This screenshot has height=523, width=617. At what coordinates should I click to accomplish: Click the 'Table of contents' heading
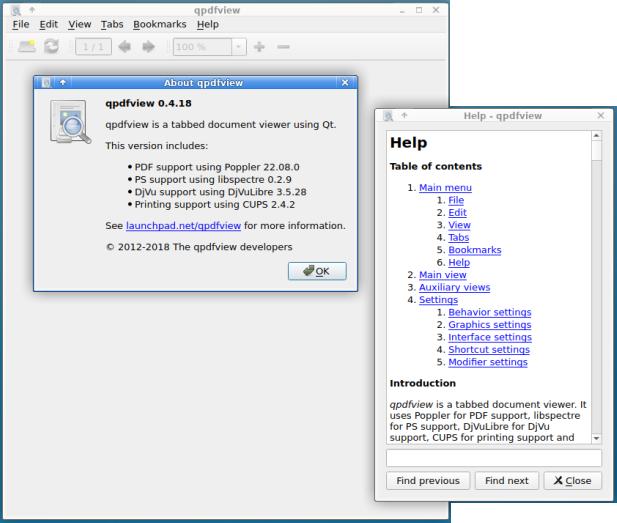pos(436,166)
